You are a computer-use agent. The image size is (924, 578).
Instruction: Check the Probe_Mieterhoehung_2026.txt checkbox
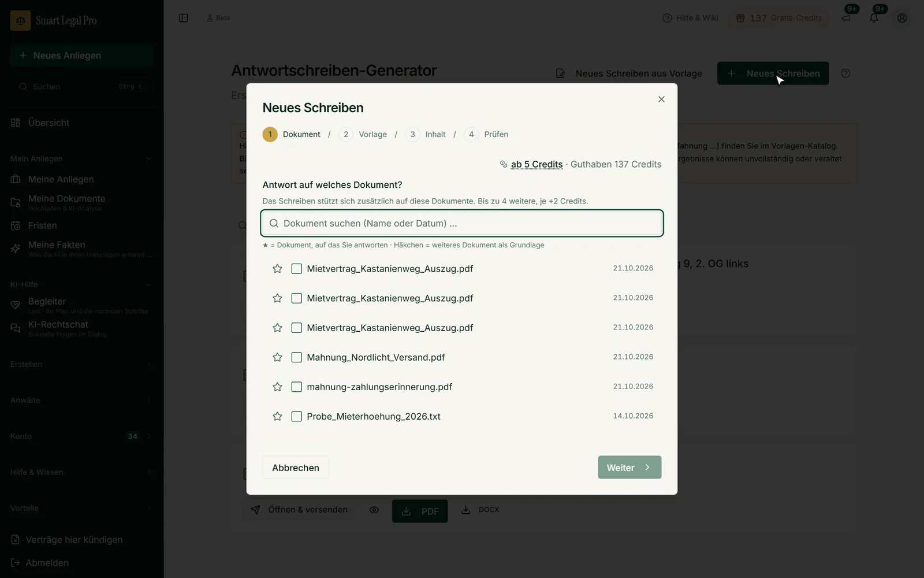pos(296,416)
